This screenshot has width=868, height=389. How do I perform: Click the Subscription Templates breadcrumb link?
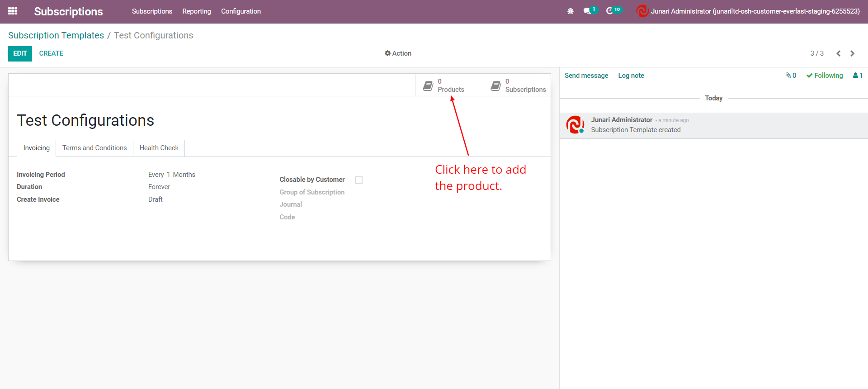click(56, 35)
